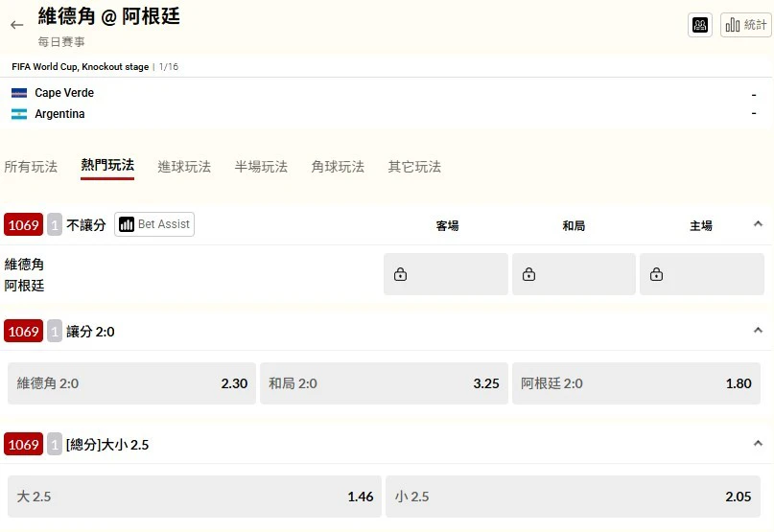Bet on 和局 2:0 at 3.25
The image size is (774, 532).
coord(384,383)
